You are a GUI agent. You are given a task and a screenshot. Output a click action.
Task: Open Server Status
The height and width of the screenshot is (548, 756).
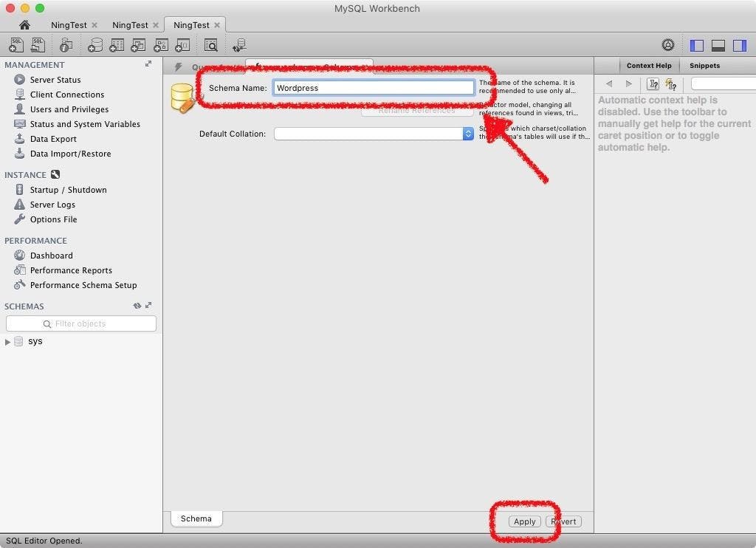pos(55,80)
